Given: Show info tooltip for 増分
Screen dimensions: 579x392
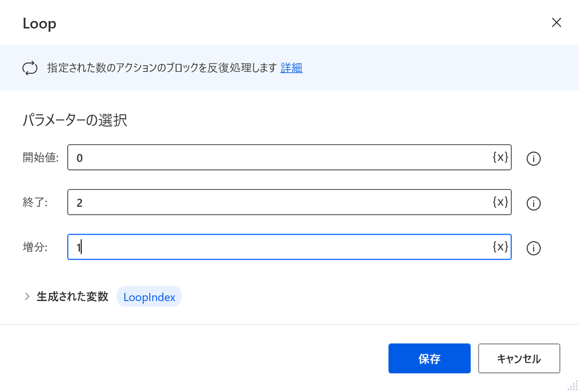Looking at the screenshot, I should (x=533, y=248).
